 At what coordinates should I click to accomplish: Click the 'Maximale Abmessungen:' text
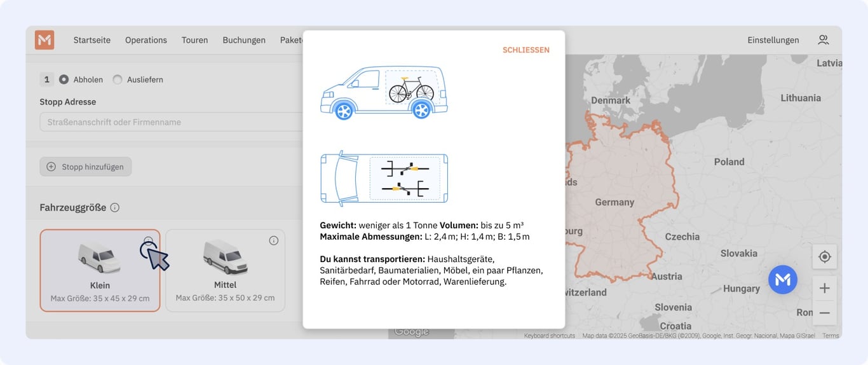tap(370, 237)
